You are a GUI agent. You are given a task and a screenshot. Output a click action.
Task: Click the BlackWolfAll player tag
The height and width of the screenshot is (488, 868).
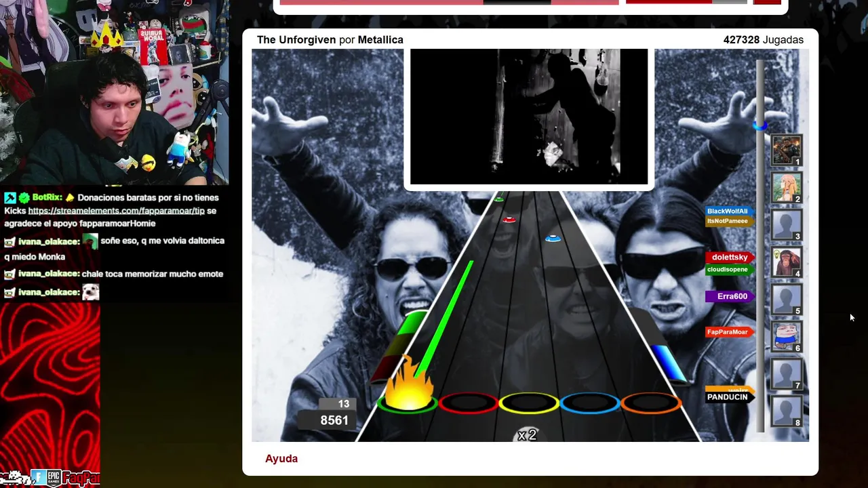click(729, 211)
